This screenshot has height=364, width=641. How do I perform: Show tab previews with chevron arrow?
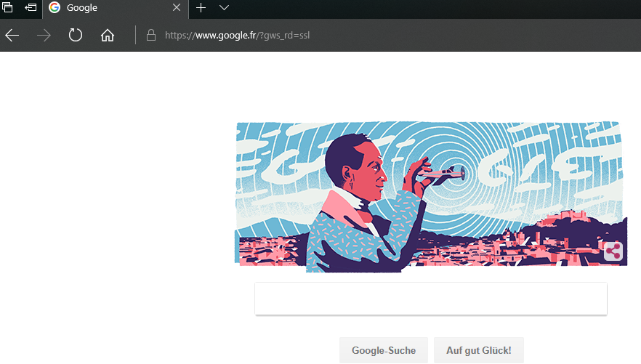click(x=224, y=7)
